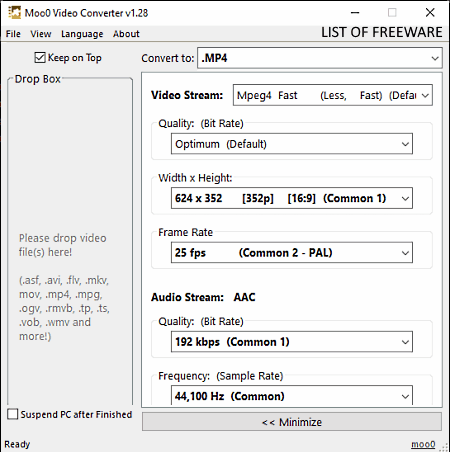Click the << Minimize button
Viewport: 450px width, 452px height.
(x=292, y=422)
